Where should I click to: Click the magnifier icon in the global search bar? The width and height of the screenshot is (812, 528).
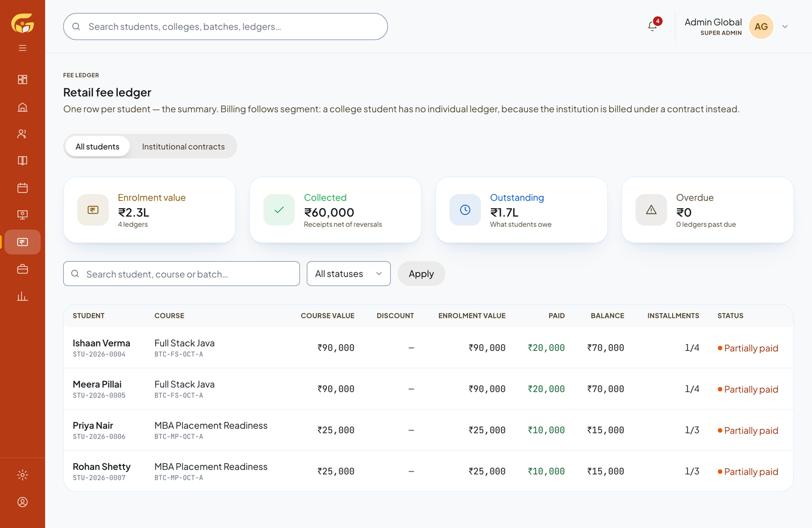pos(76,27)
